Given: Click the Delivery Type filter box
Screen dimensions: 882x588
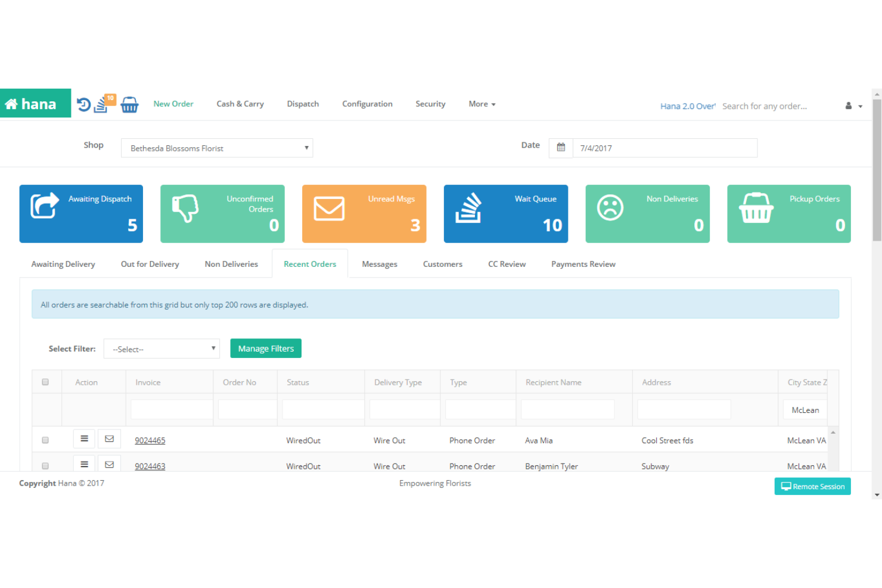Looking at the screenshot, I should click(405, 409).
